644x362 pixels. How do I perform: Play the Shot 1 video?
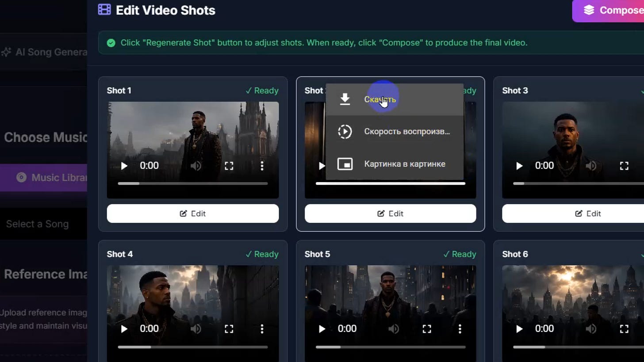pyautogui.click(x=124, y=166)
